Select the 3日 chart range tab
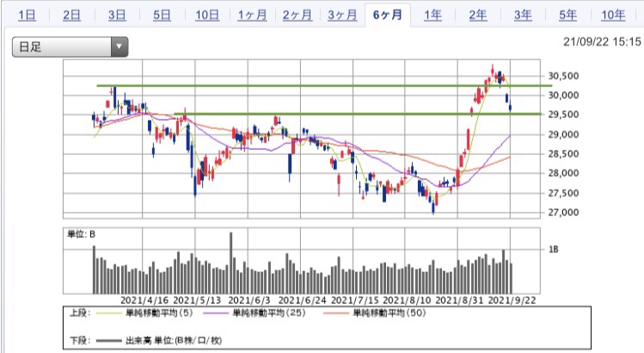The image size is (644, 353). point(117,15)
